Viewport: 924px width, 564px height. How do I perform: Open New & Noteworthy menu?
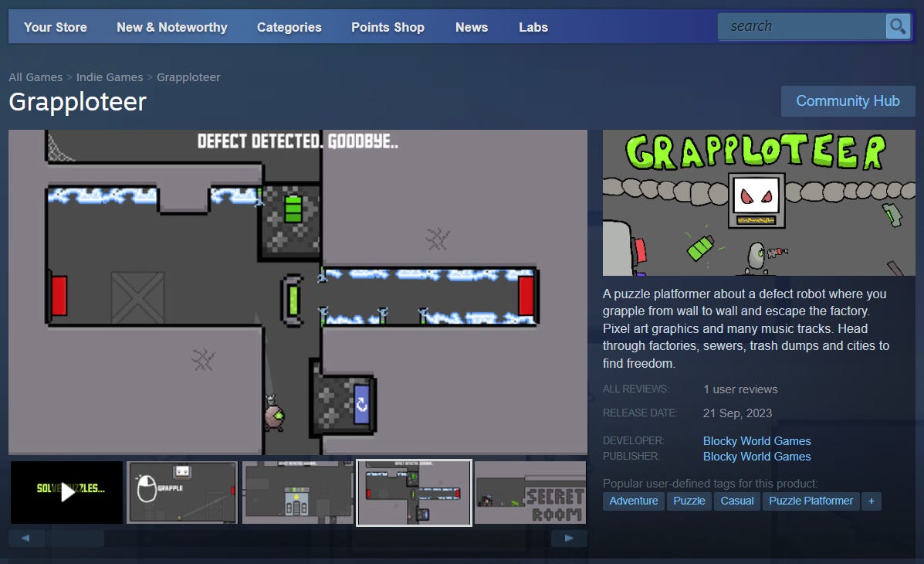pos(171,27)
